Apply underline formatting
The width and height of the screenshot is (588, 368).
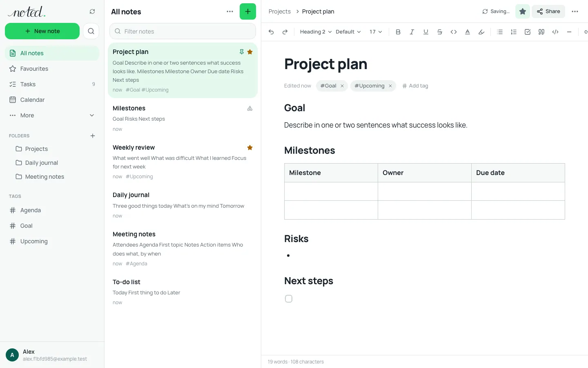(426, 32)
